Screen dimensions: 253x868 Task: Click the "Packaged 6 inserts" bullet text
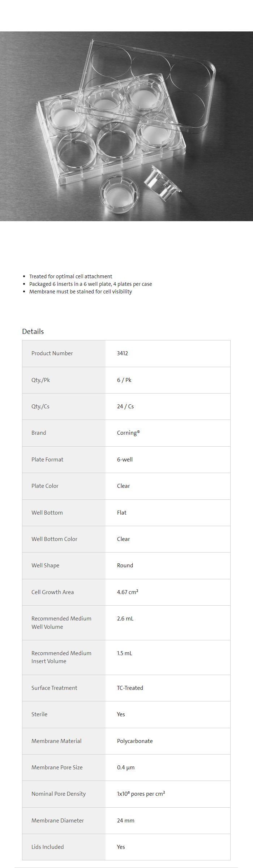90,284
